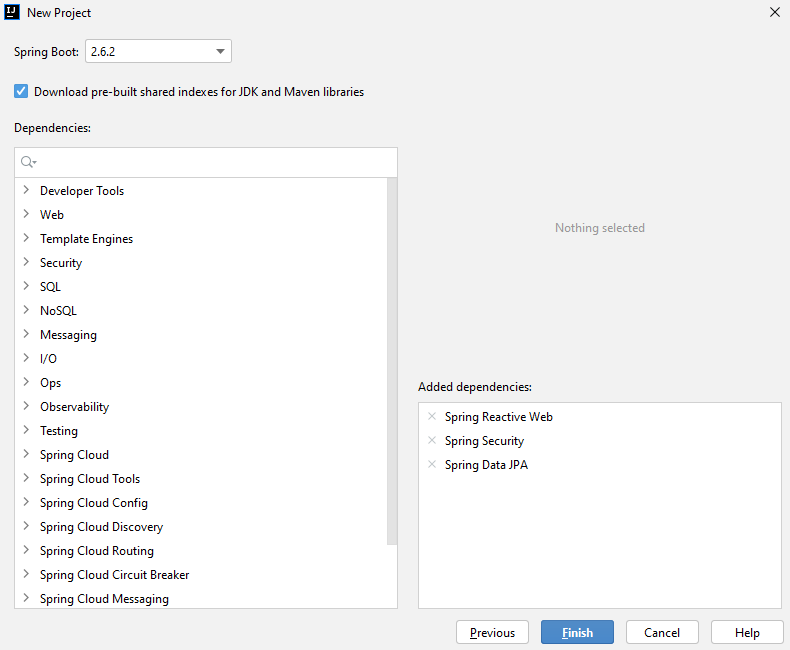Expand the Web dependency group
The width and height of the screenshot is (790, 650).
(26, 214)
